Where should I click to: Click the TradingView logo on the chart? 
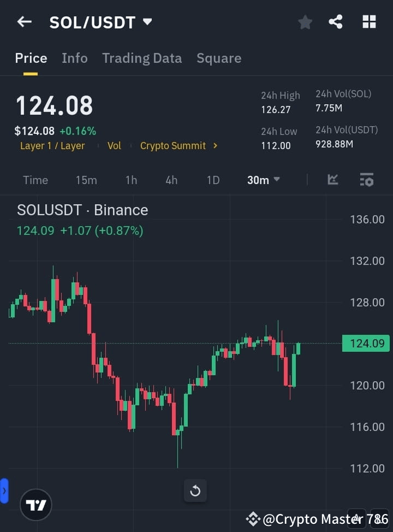[x=36, y=505]
